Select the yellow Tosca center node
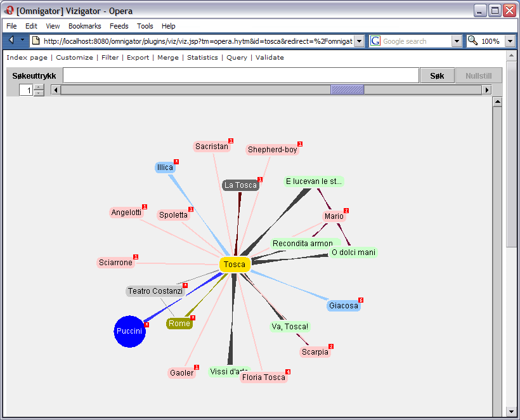 (235, 265)
